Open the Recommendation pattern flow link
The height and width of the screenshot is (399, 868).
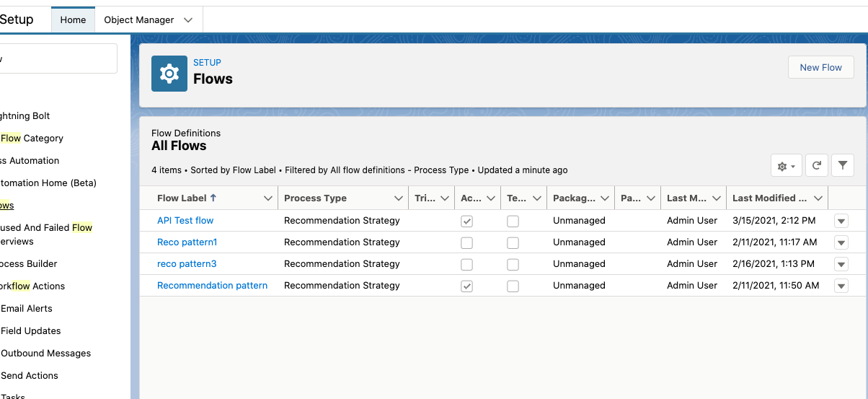coord(212,286)
